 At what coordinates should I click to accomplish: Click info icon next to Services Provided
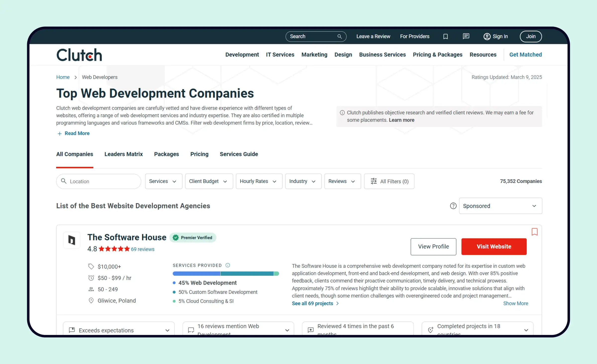coord(228,265)
